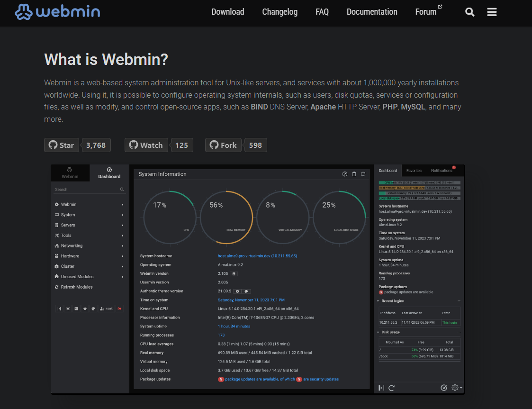
Task: Click the palette icon after theme version 21.09.5
Action: pyautogui.click(x=246, y=291)
